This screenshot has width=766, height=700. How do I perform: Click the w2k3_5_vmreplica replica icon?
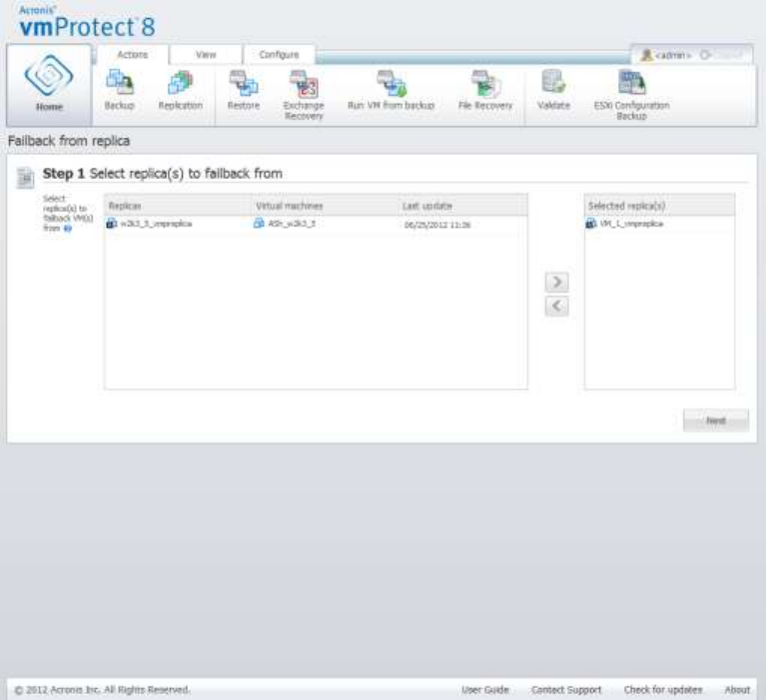[x=112, y=224]
